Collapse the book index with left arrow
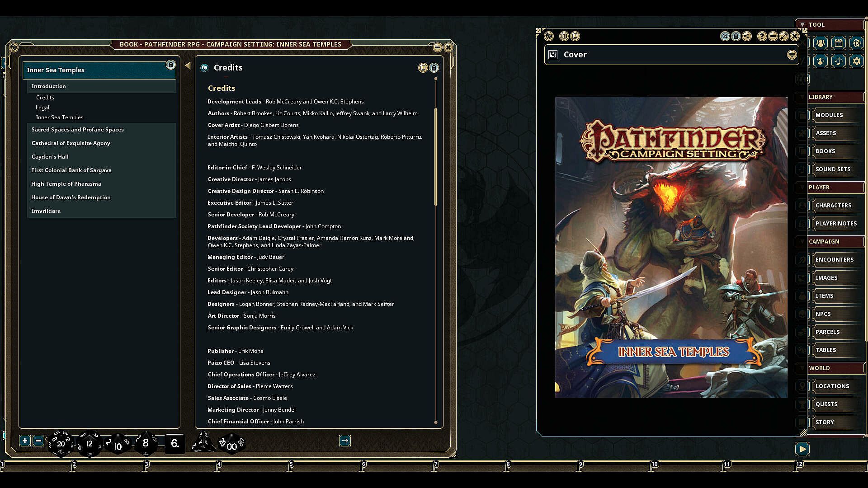The image size is (868, 488). [188, 66]
